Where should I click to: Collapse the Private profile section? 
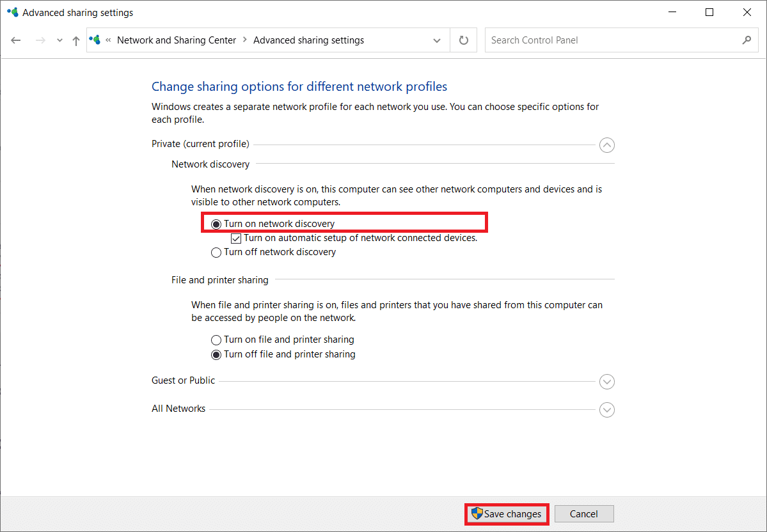coord(606,145)
